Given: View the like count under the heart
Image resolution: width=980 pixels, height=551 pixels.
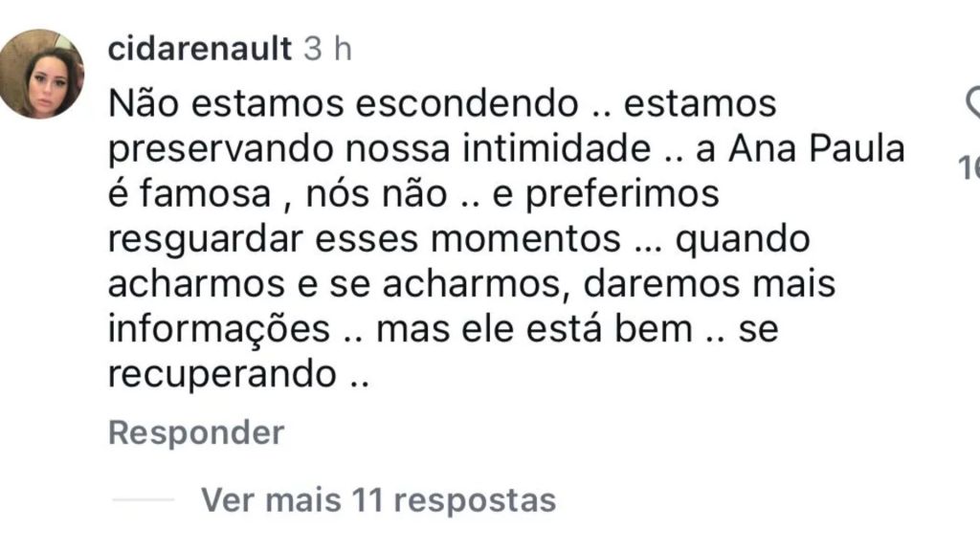Looking at the screenshot, I should coord(969,170).
